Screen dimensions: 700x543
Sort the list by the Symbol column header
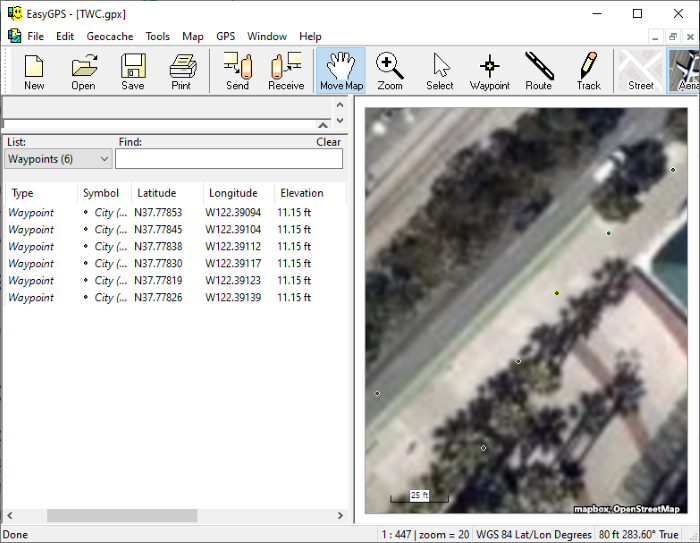tap(104, 193)
